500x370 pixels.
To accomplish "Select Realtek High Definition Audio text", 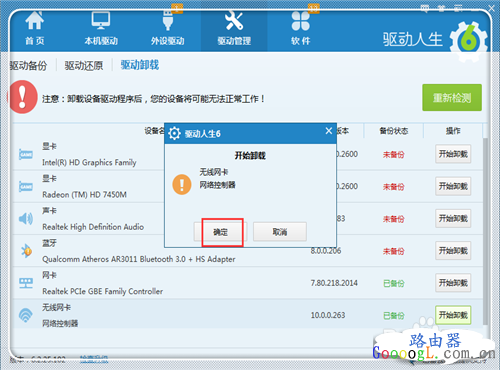I will 93,227.
